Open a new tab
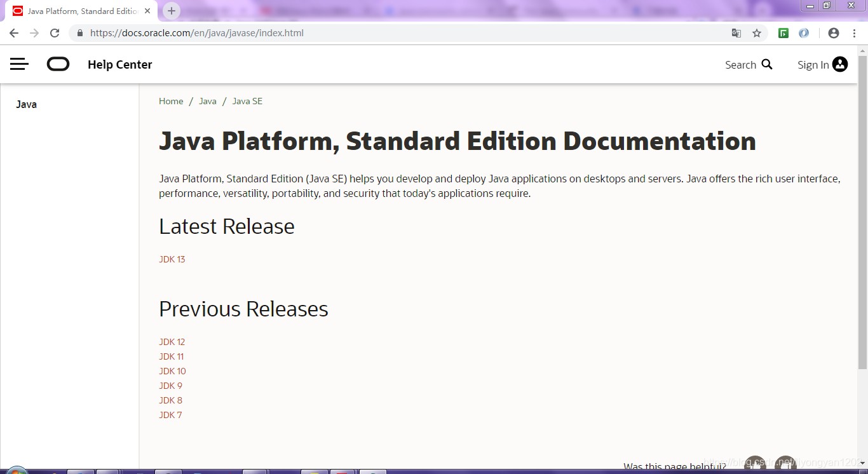868x474 pixels. [172, 11]
